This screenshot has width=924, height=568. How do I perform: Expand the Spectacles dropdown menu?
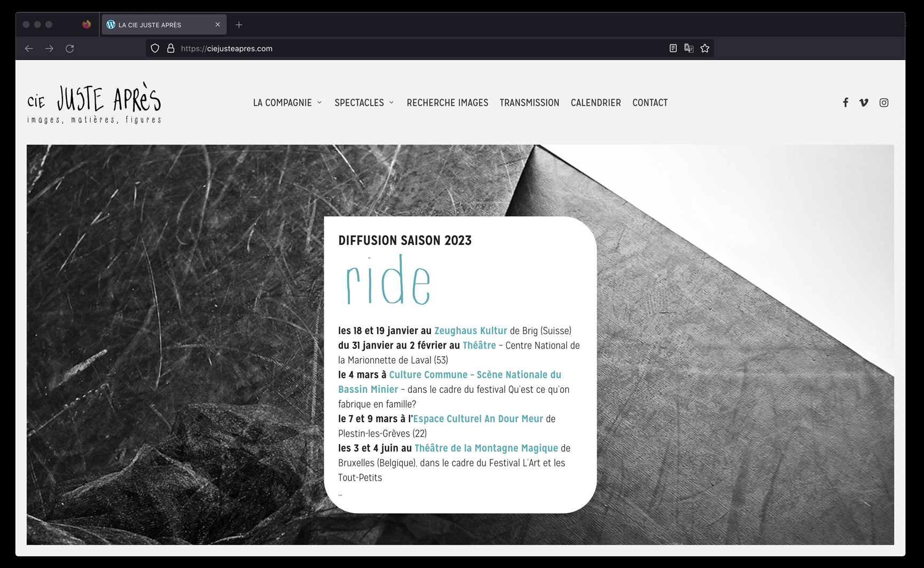point(364,102)
